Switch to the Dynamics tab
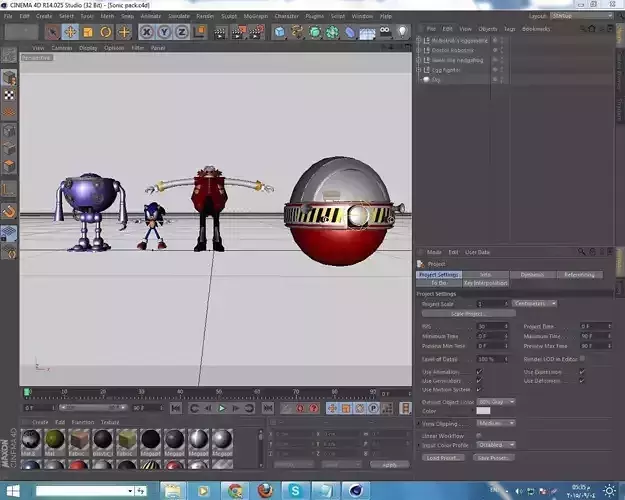 [532, 275]
